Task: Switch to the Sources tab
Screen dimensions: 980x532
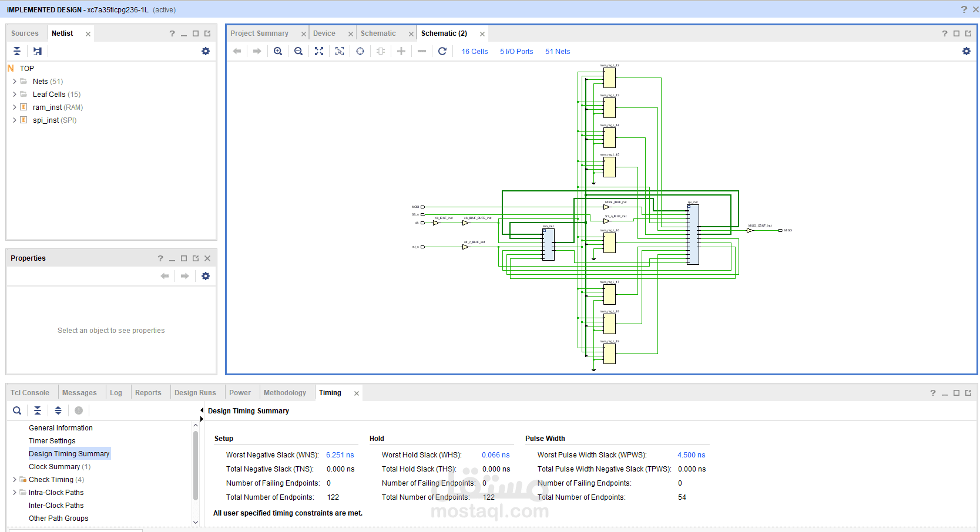Action: click(x=25, y=33)
